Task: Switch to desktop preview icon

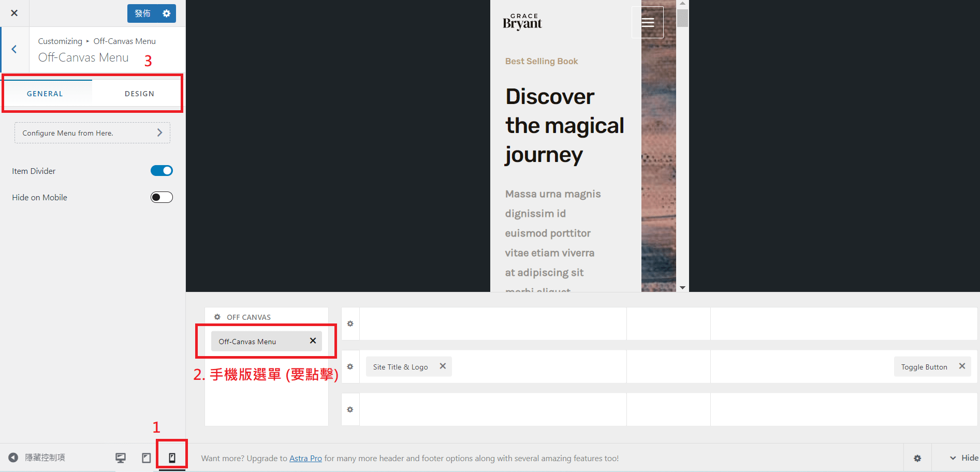Action: (121, 458)
